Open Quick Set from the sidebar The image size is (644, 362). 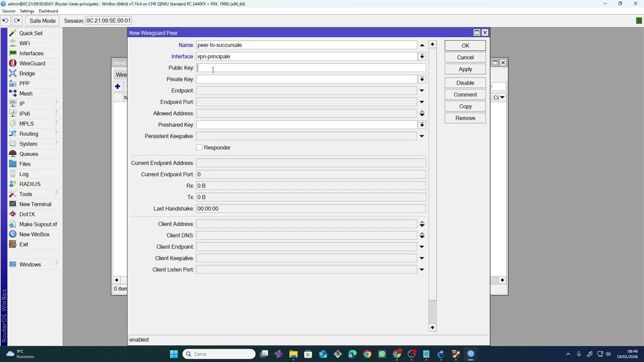31,33
